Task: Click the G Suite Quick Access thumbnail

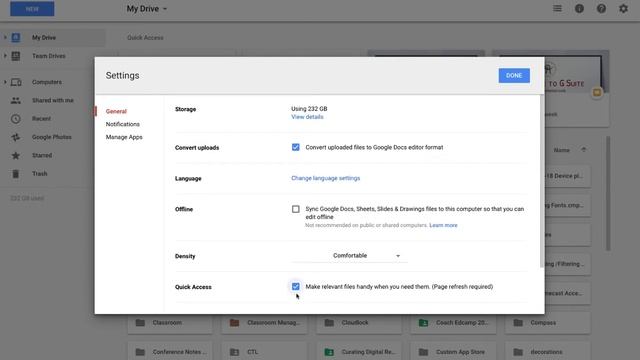Action: [577, 89]
